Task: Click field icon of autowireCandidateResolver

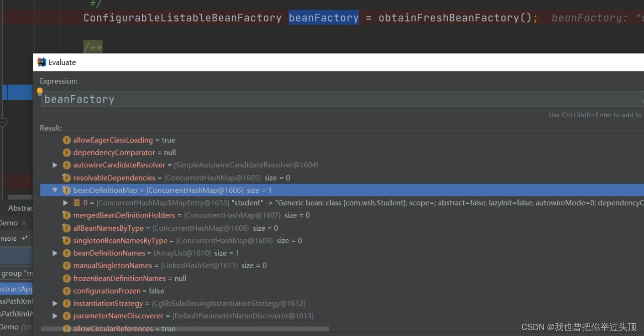Action: pos(67,165)
